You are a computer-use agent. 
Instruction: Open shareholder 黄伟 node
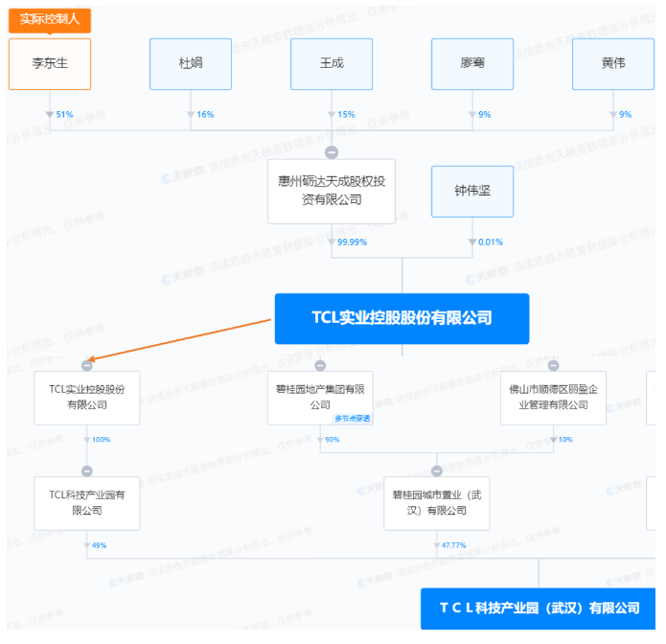pos(613,64)
